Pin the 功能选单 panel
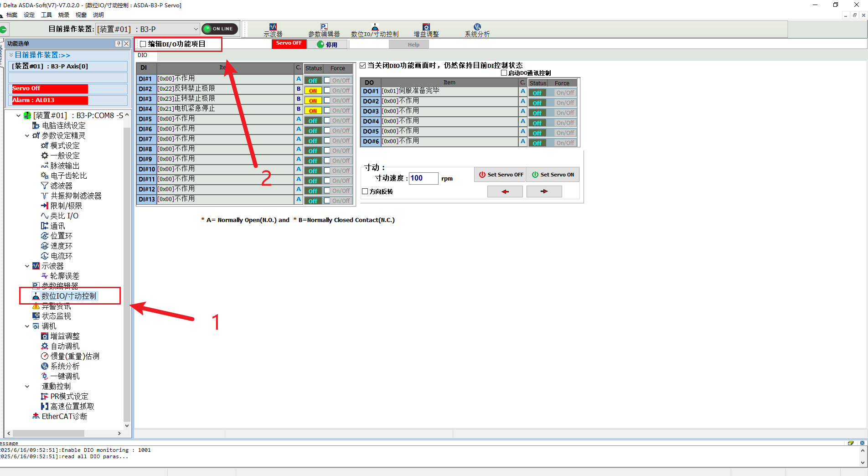Screen dimensions: 868x476 point(119,44)
